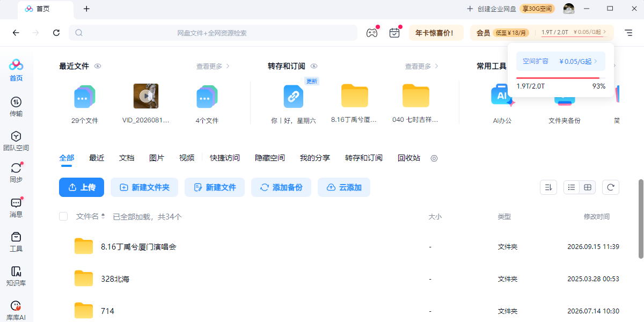The image size is (644, 322).
Task: Refresh the file list with circular arrow
Action: click(611, 187)
